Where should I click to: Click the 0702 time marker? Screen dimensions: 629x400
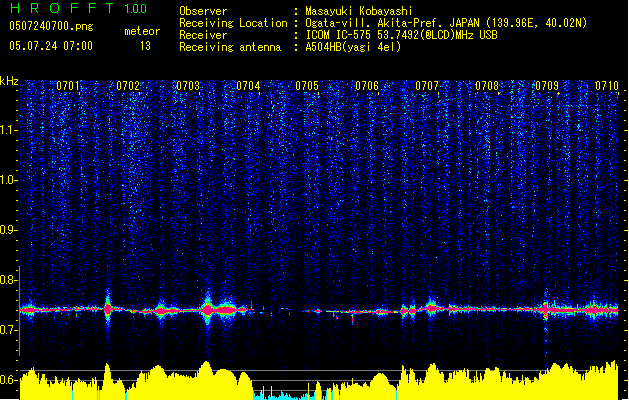[128, 86]
